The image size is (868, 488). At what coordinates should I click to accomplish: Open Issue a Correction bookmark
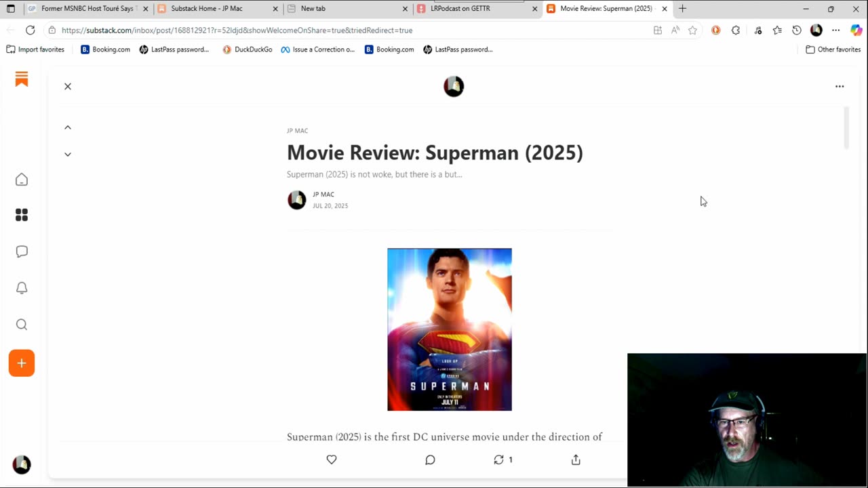coord(318,49)
